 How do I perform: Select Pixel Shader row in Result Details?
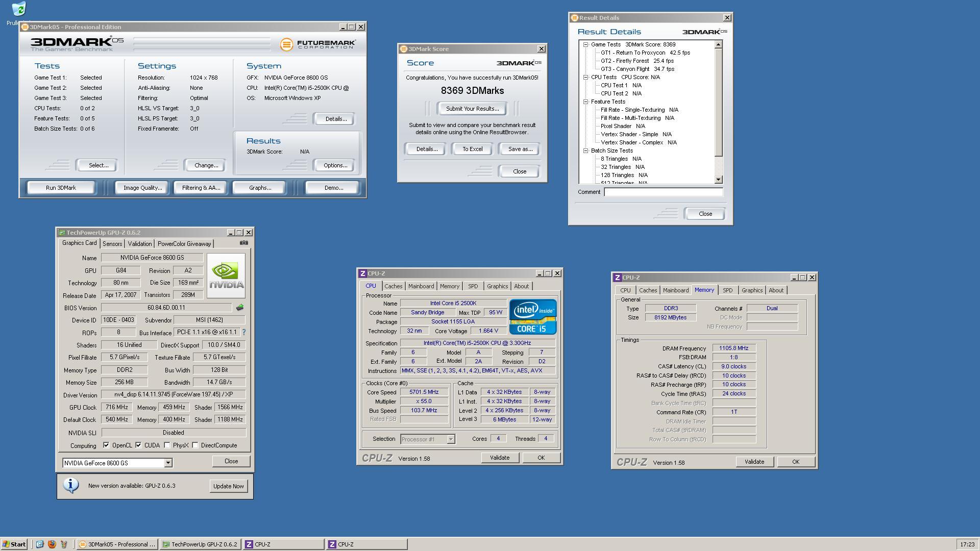(x=623, y=126)
